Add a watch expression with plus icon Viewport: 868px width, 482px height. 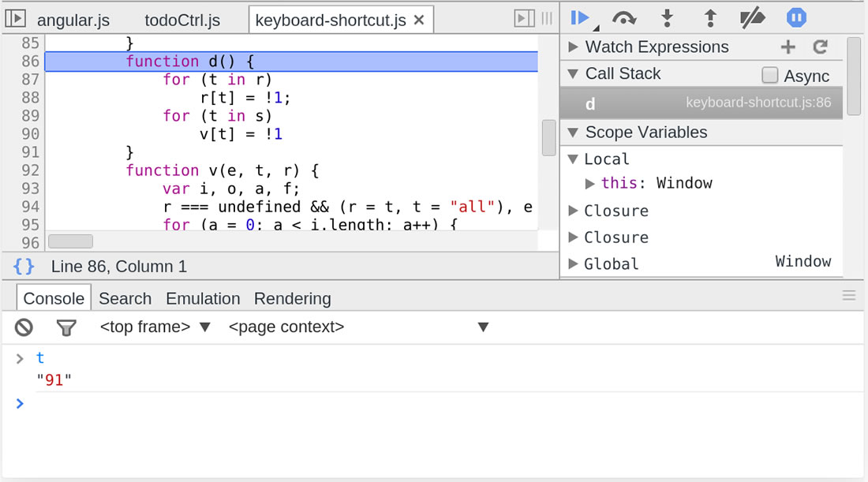coord(788,47)
